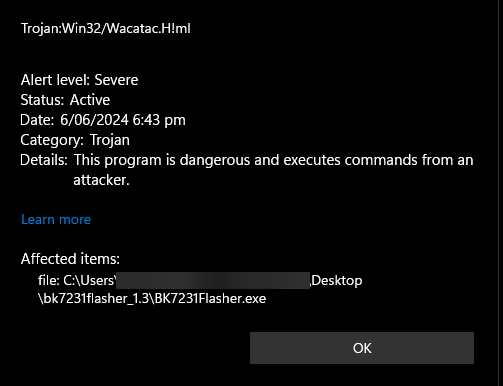The image size is (503, 386).
Task: Click the OK button
Action: (x=362, y=348)
